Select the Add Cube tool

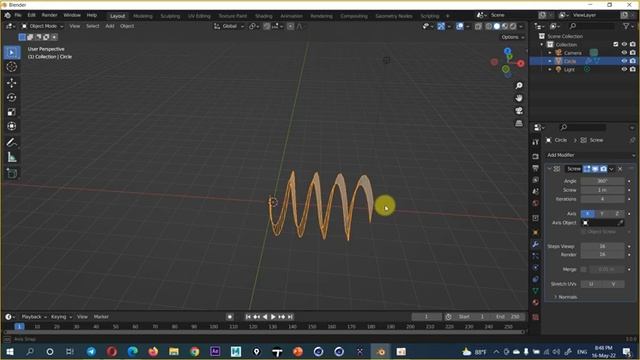coord(11,173)
